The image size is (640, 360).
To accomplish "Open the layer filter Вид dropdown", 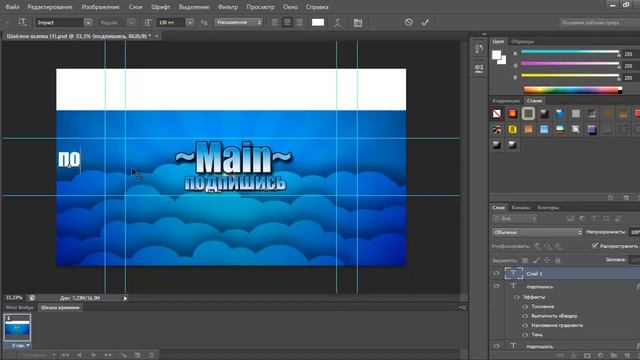I will (x=515, y=219).
